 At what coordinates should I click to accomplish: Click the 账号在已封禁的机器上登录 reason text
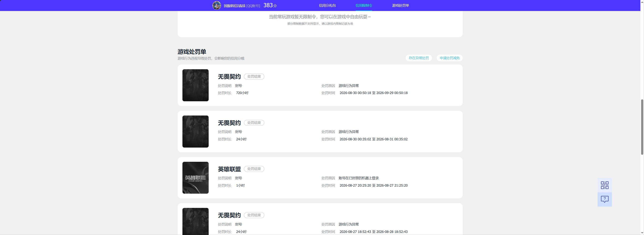tap(359, 178)
